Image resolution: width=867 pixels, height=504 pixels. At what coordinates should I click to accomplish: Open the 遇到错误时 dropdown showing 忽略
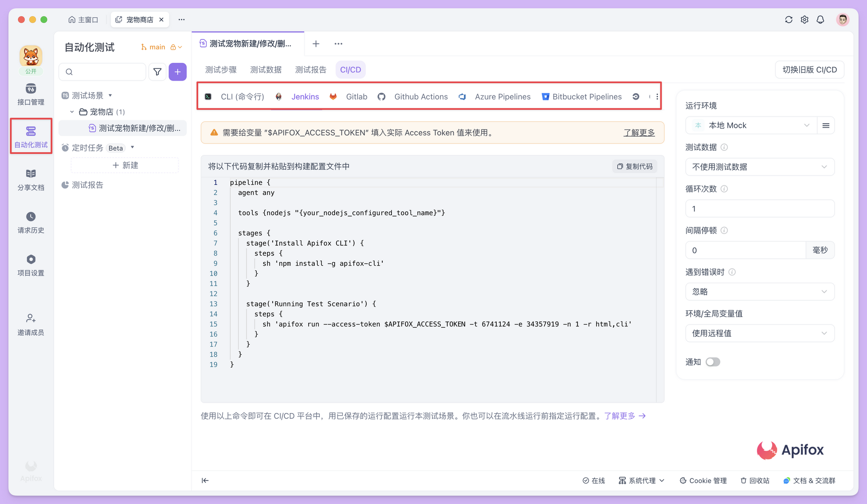tap(759, 292)
